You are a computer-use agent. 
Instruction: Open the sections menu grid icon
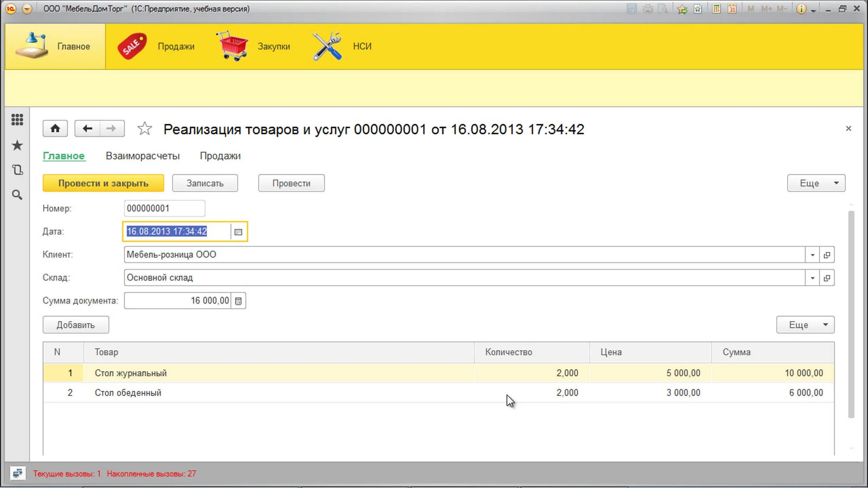pos(17,120)
